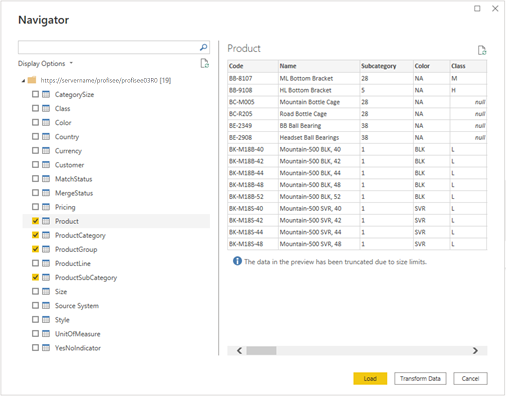Click the folder icon of server node

pos(32,80)
